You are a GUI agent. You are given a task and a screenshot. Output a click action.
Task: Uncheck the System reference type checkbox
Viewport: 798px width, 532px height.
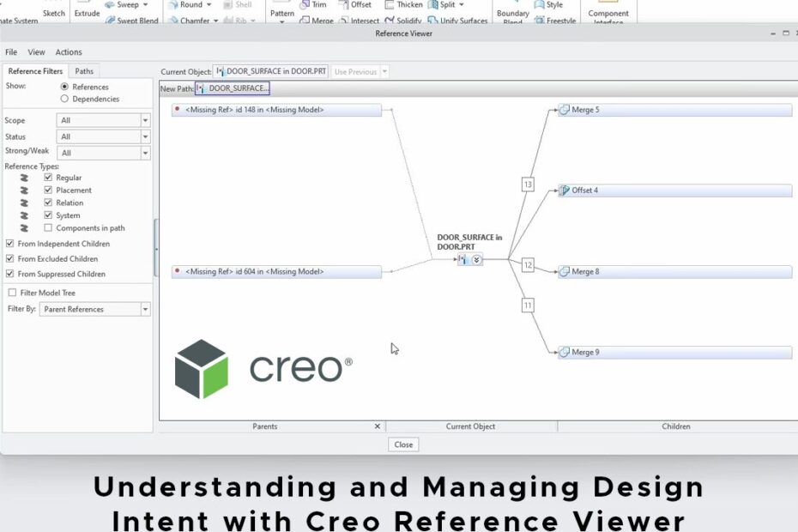click(x=48, y=215)
